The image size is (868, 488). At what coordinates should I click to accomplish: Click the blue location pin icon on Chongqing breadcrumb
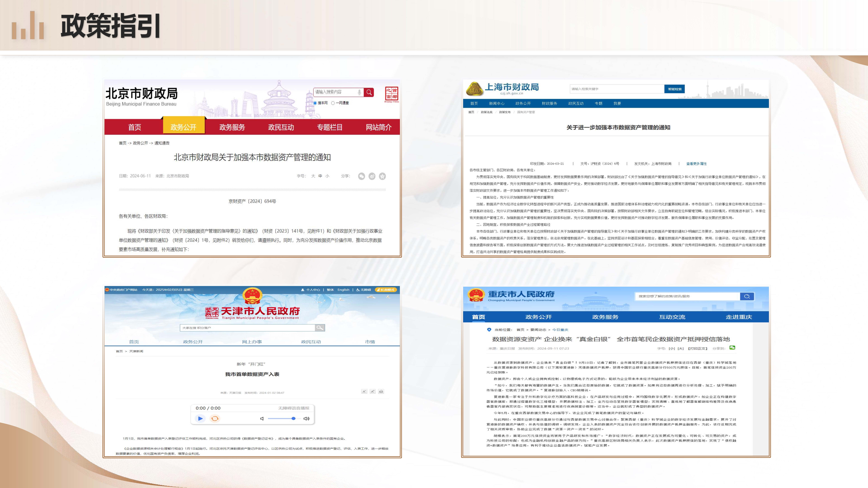point(489,330)
